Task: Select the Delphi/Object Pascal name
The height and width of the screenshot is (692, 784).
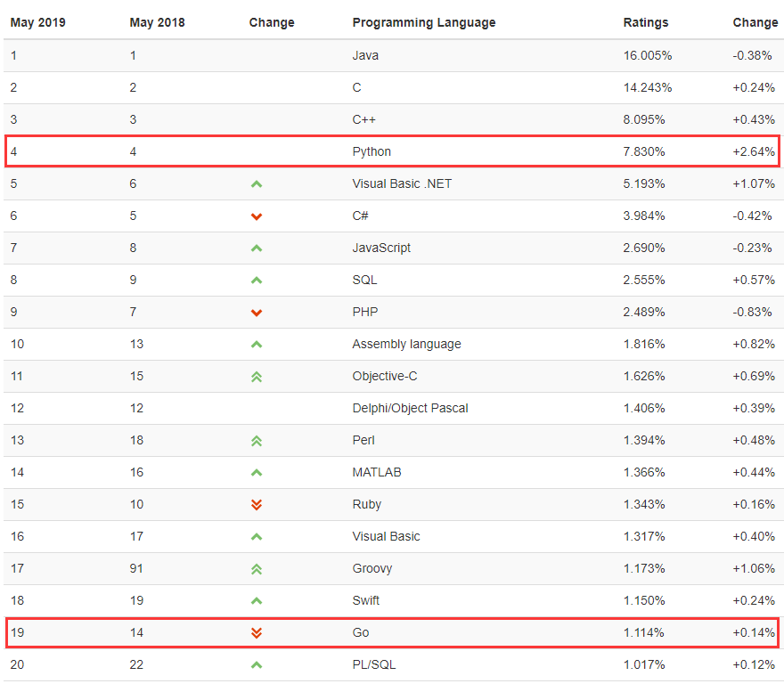Action: (x=410, y=409)
